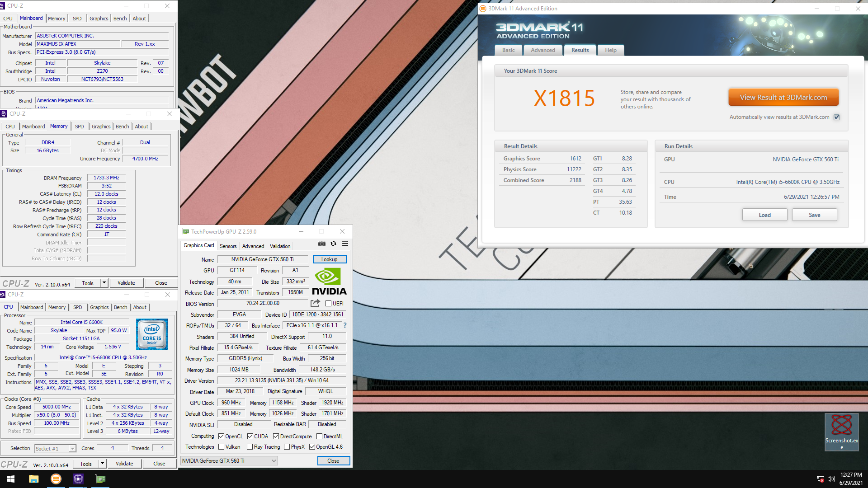868x488 pixels.
Task: Click the Lookup button in GPU-Z
Action: tap(330, 259)
